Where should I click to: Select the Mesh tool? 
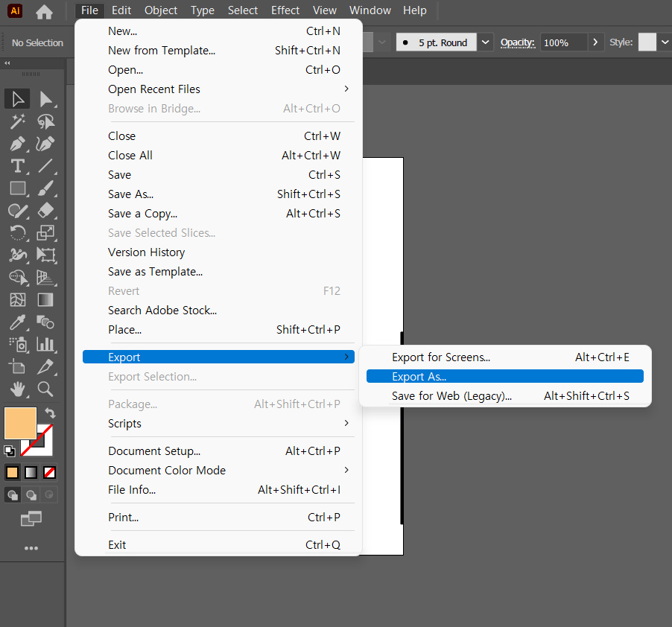pos(18,300)
